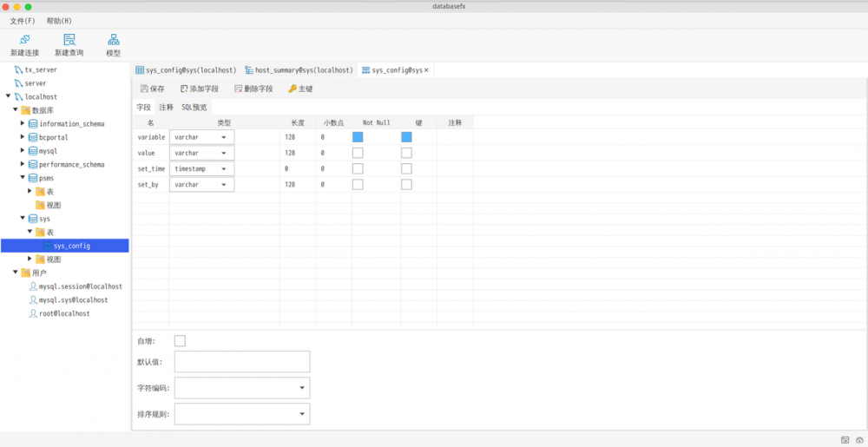Click the performance_schema database icon
This screenshot has height=447, width=868.
33,164
